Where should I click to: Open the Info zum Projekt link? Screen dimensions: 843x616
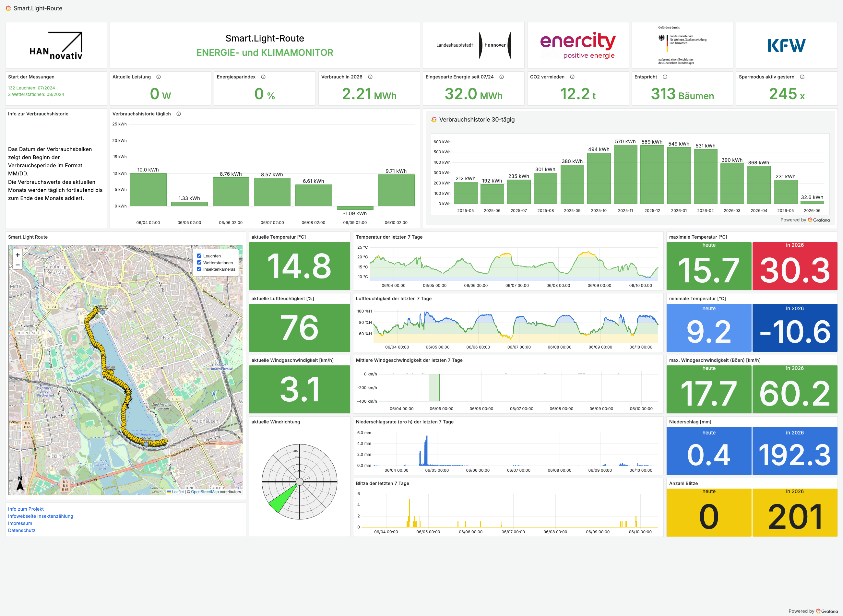tap(26, 509)
